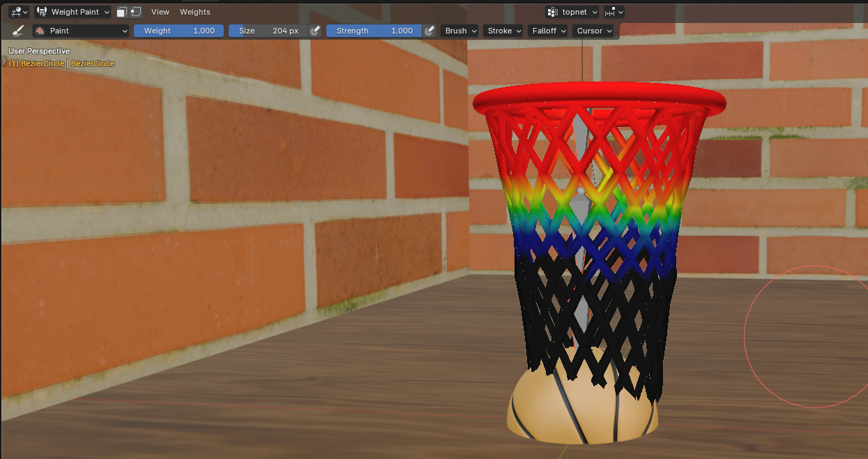
Task: Expand the Falloff settings popover
Action: pos(549,31)
